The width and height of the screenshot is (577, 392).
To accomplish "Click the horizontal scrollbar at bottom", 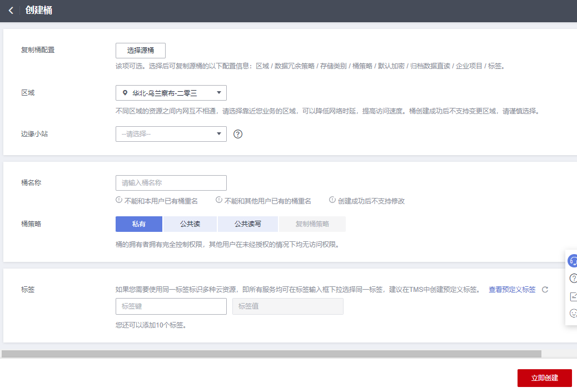I will [x=271, y=354].
